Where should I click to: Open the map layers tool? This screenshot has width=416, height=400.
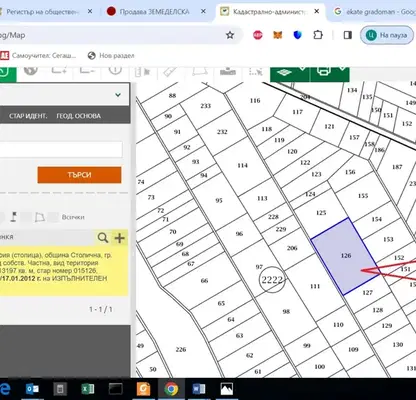tap(284, 73)
